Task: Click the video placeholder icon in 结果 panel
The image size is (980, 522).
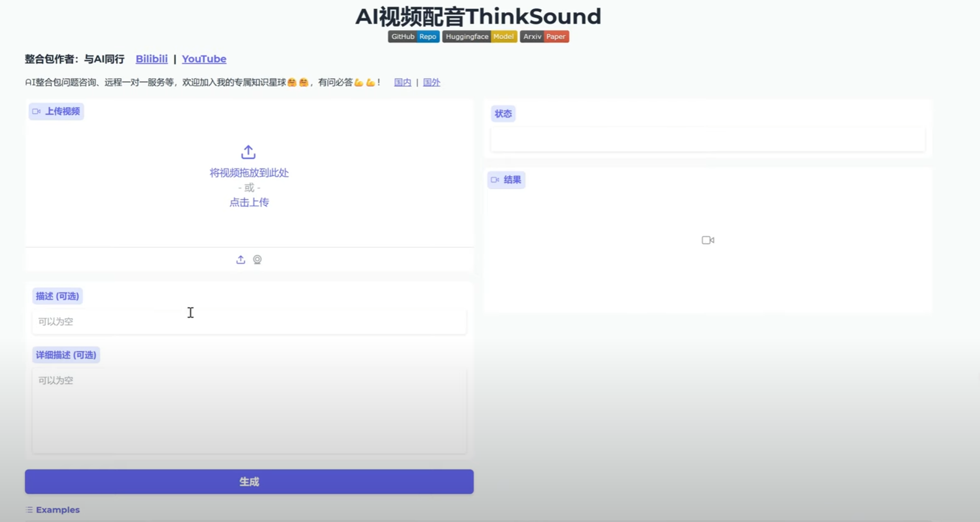Action: (708, 240)
